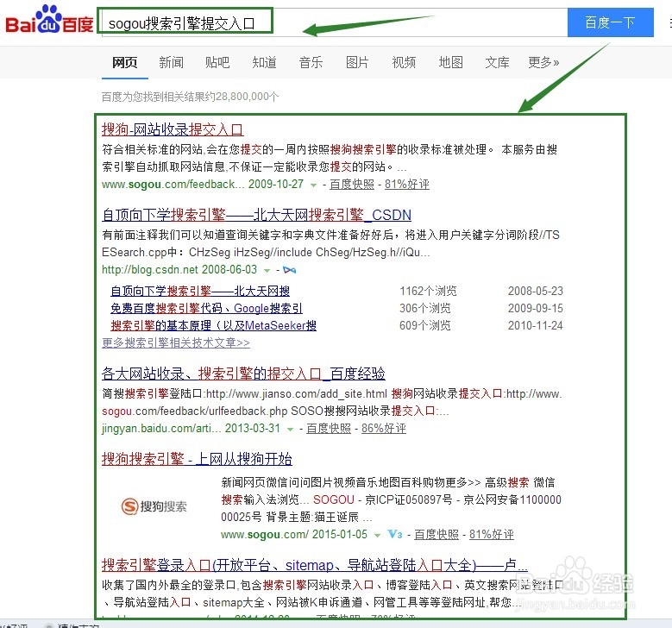Screen dimensions: 672x628
Task: Click the www.sogou.com/ URL text
Action: (x=265, y=534)
